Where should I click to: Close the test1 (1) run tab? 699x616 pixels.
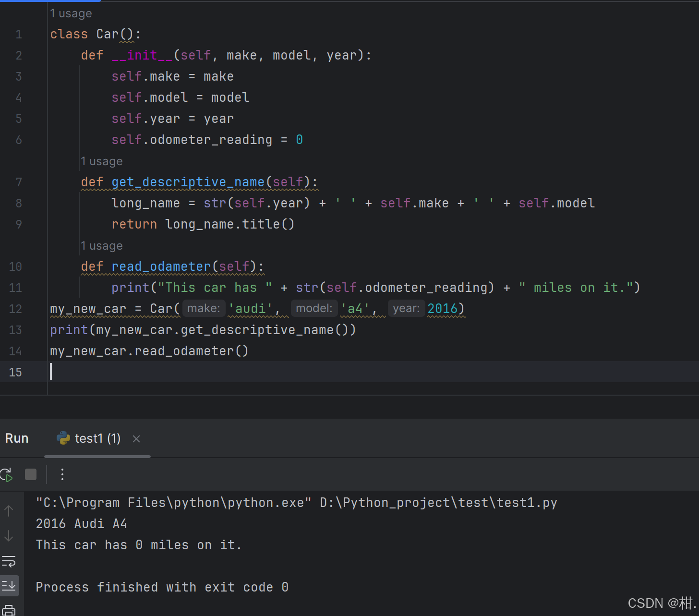coord(136,438)
